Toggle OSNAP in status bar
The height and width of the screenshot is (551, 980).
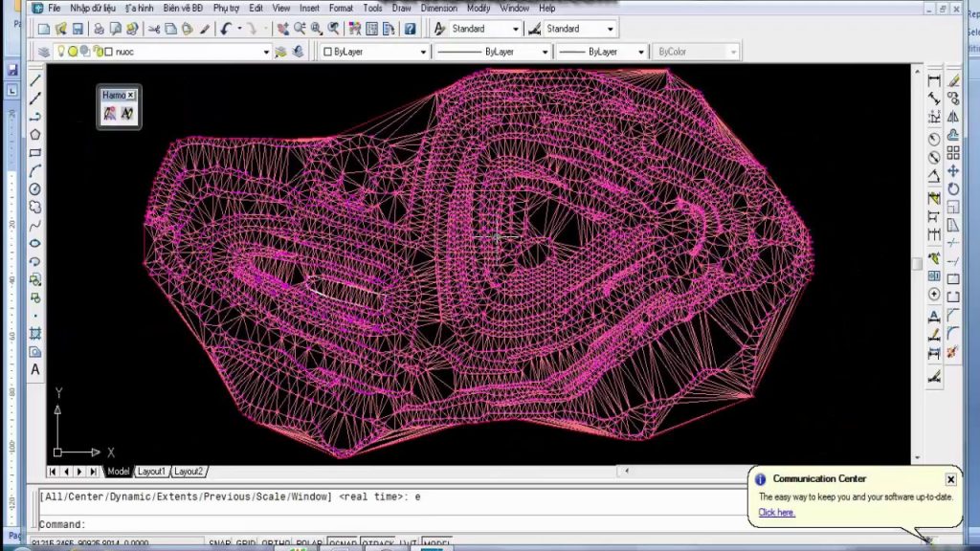point(343,543)
